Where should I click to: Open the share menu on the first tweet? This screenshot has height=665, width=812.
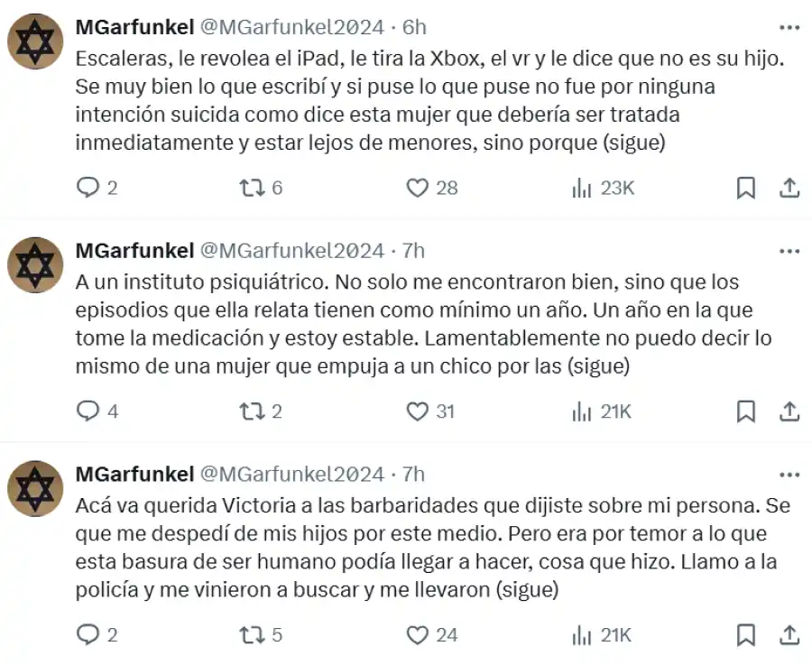tap(789, 188)
